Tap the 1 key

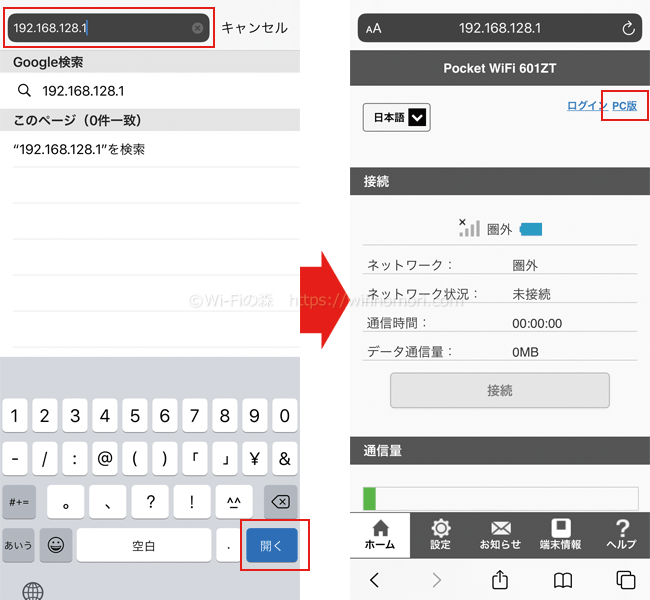(15, 415)
